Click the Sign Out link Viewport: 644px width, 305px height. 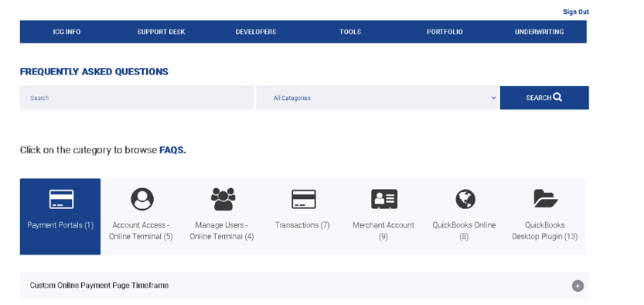click(576, 12)
